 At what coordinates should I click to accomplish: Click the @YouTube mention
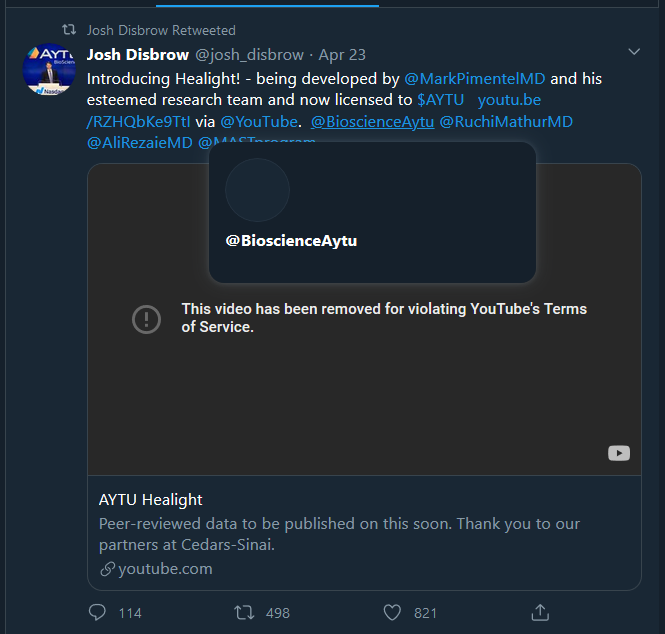(x=259, y=122)
